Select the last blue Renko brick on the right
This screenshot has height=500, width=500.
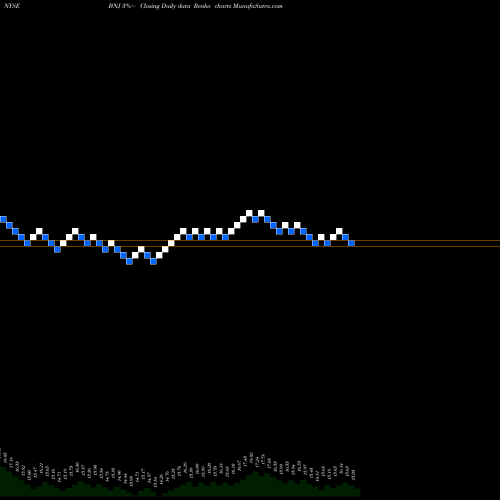[352, 243]
